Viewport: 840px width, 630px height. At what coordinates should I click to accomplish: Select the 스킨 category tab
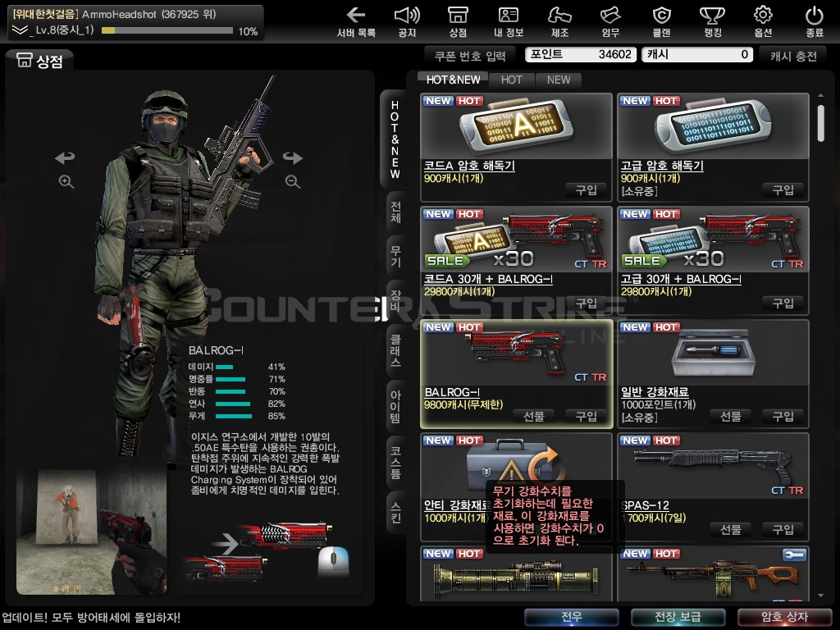click(396, 513)
